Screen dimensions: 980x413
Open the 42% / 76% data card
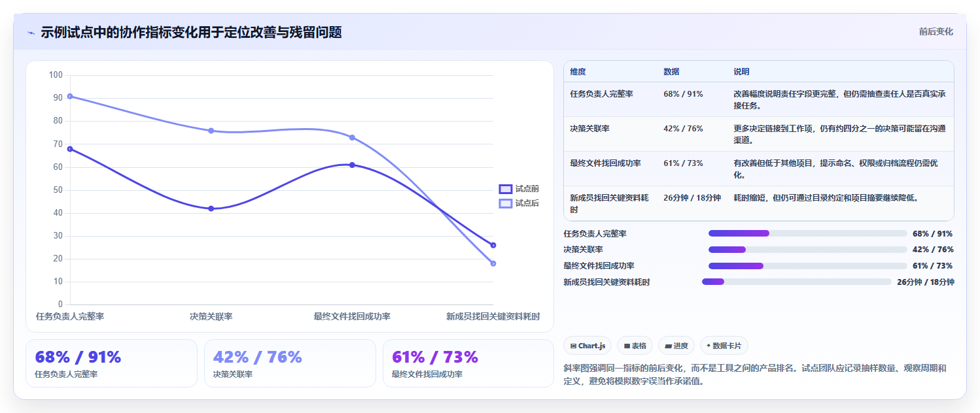point(290,363)
